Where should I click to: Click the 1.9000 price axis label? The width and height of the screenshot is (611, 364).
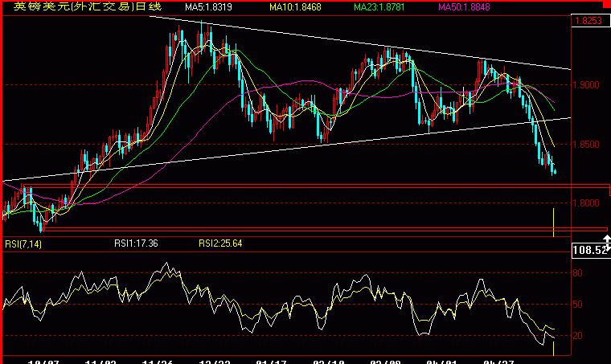[x=586, y=85]
